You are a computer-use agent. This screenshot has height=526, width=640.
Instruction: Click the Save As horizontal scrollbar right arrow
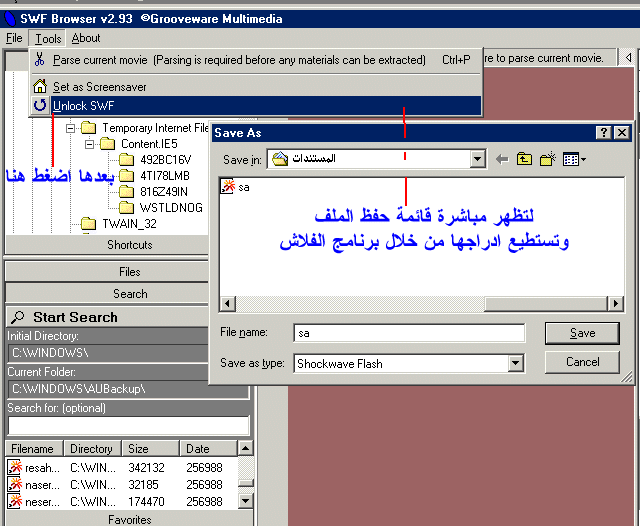616,304
